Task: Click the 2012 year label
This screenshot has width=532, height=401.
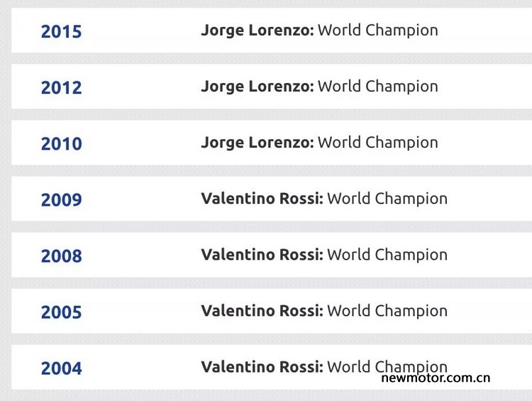Action: [x=61, y=87]
